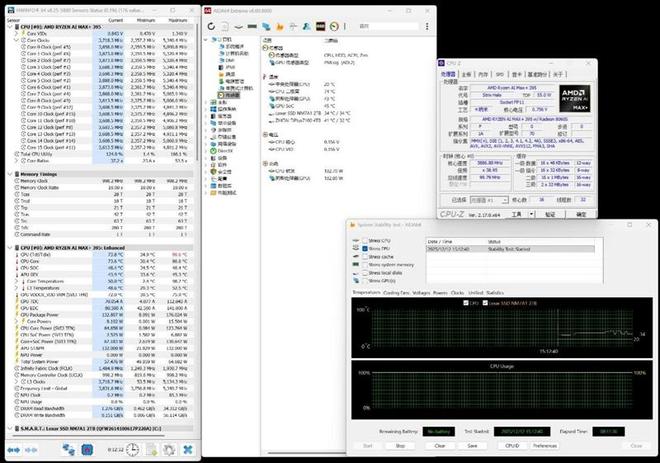Open the Statistics tab in stability test

(495, 293)
